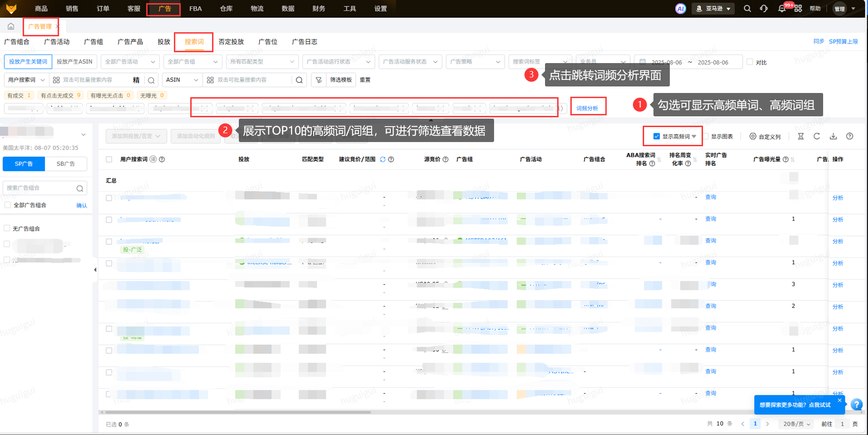Open the customer service headset icon
Viewport: 868px width, 435px height.
coord(764,9)
